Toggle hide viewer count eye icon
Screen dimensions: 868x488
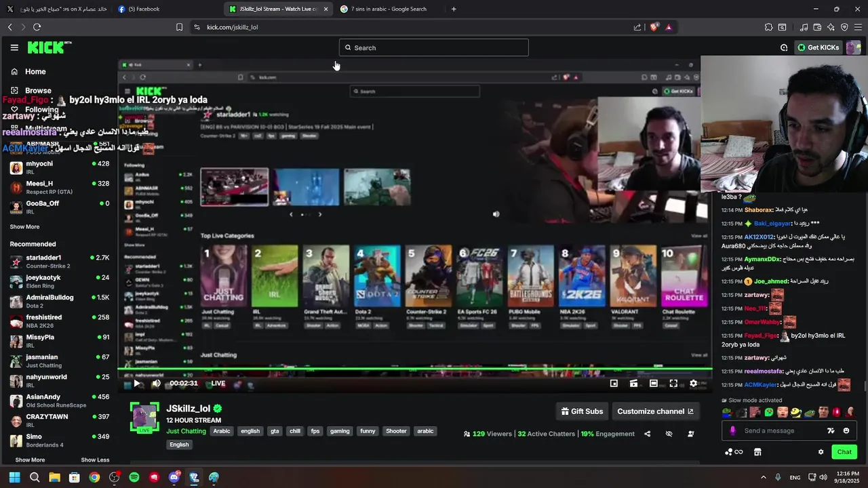pyautogui.click(x=669, y=434)
